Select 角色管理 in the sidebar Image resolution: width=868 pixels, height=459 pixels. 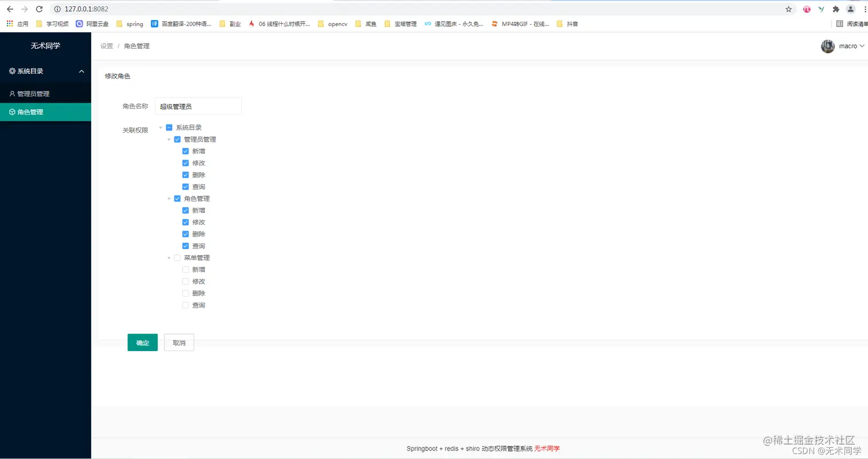tap(45, 112)
